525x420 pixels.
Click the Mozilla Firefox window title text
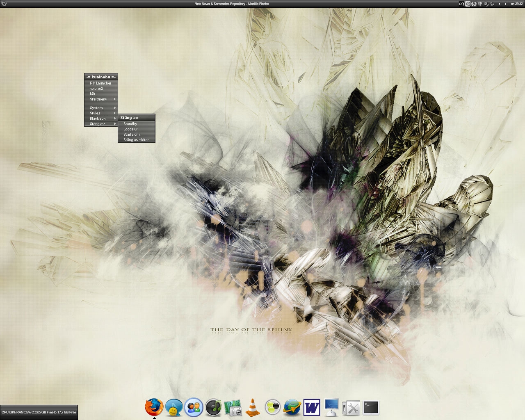click(232, 4)
